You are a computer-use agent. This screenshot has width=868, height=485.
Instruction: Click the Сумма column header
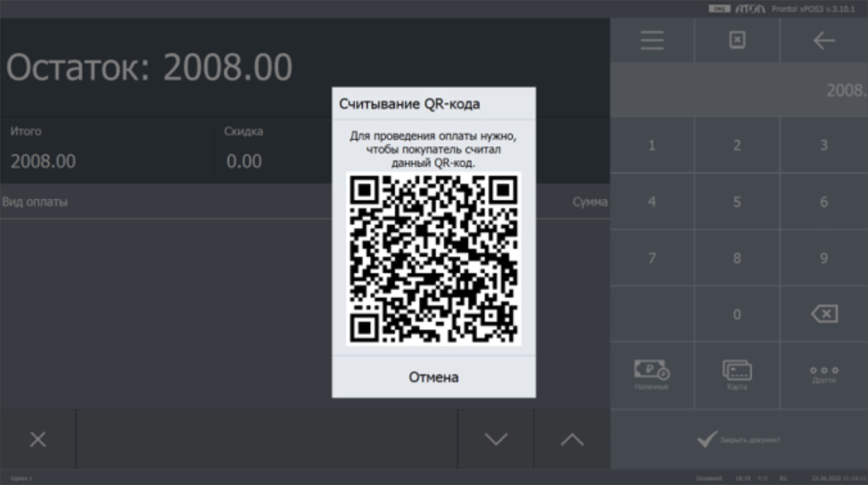pos(590,202)
